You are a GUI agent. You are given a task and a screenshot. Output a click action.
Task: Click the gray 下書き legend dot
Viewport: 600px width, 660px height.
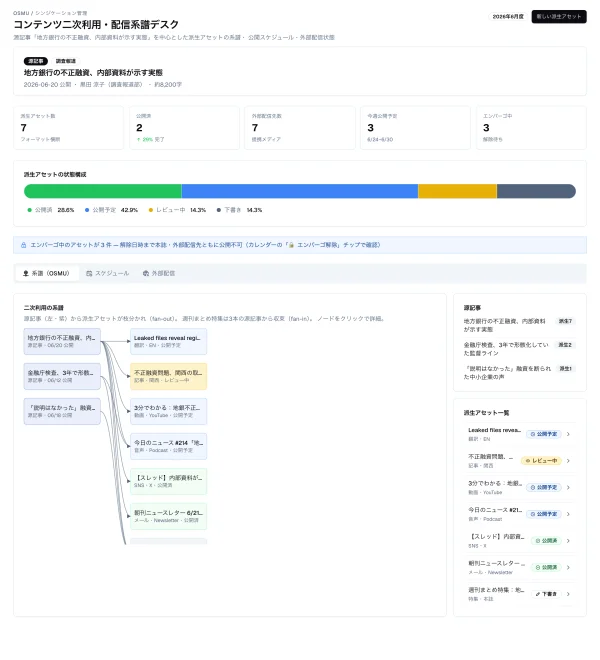[x=219, y=210]
